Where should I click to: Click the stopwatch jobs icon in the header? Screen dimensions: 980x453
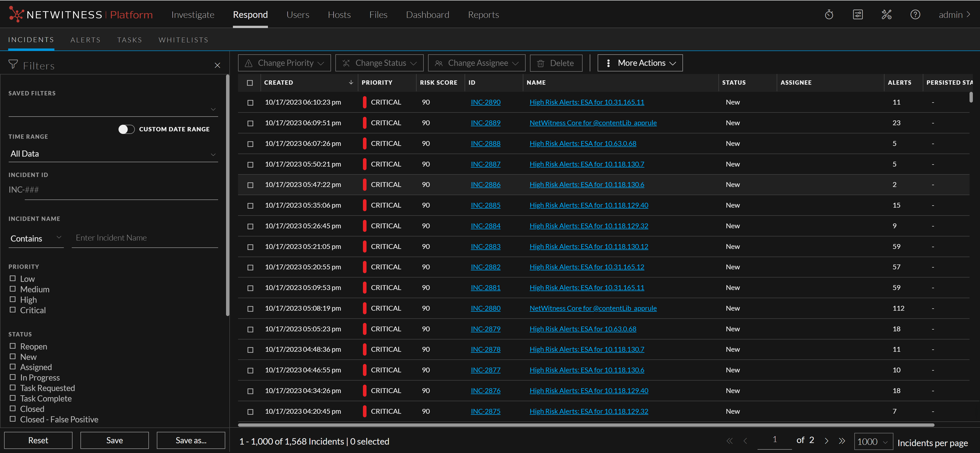(829, 15)
